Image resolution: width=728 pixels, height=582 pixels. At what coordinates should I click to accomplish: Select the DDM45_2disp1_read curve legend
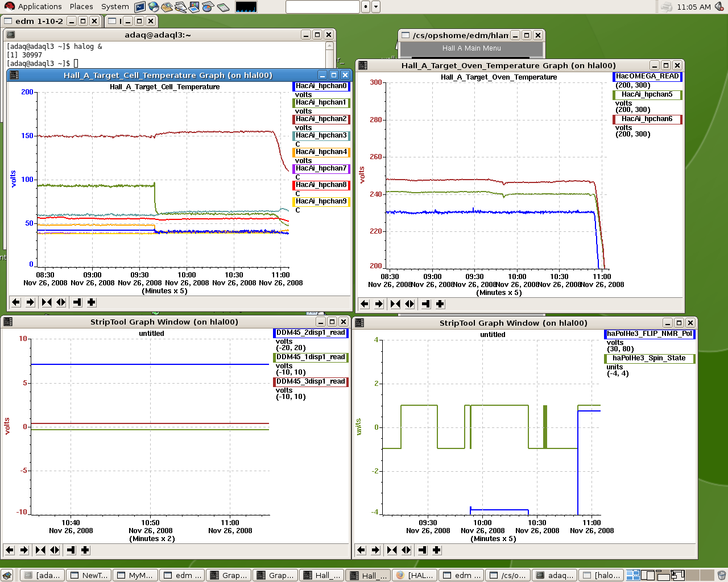(311, 333)
